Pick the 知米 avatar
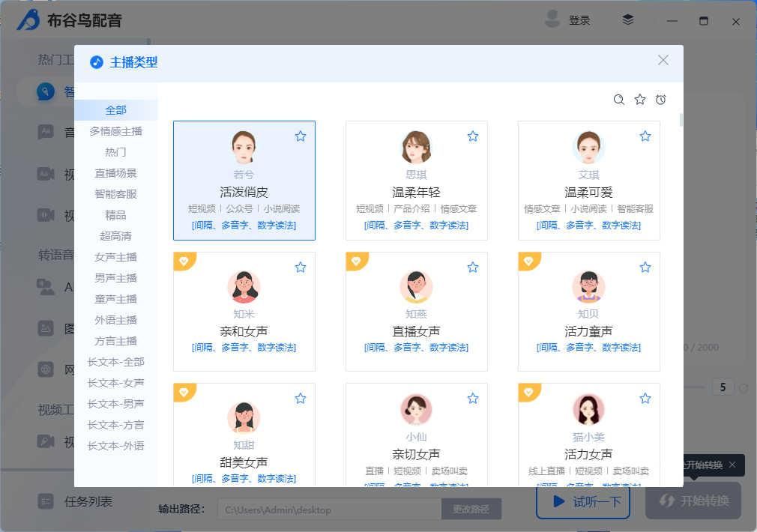The height and width of the screenshot is (532, 757). [244, 287]
